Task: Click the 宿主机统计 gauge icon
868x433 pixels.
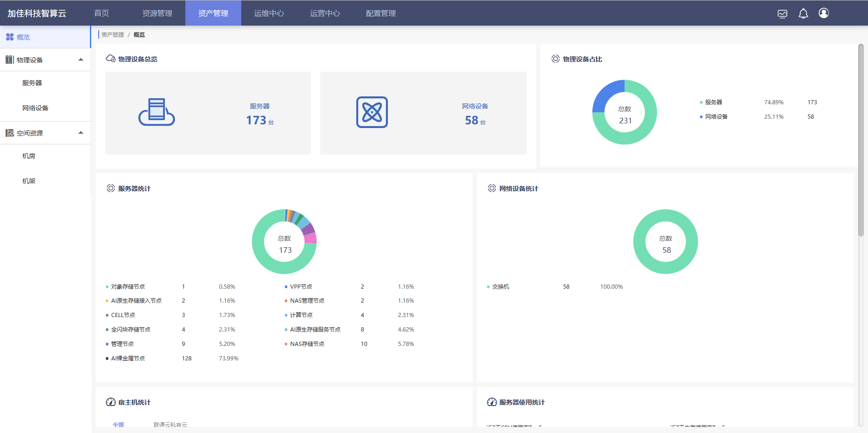Action: click(111, 402)
